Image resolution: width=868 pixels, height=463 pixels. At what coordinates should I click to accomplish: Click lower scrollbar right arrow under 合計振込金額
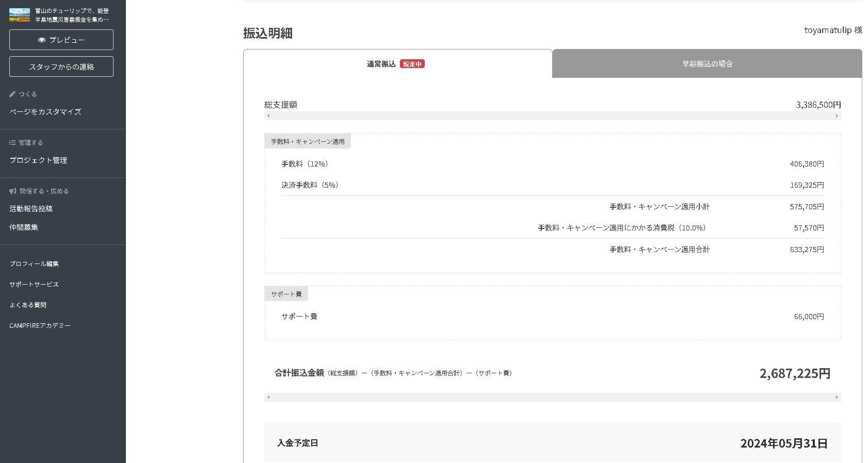837,398
